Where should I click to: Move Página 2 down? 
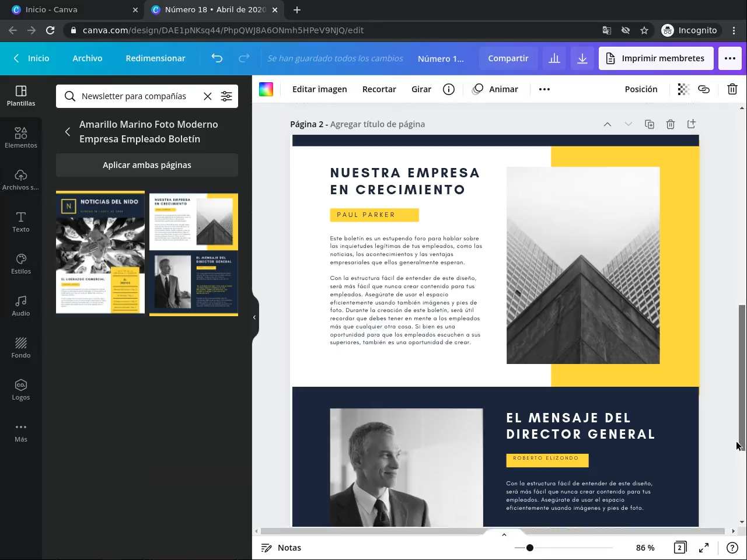[x=629, y=124]
